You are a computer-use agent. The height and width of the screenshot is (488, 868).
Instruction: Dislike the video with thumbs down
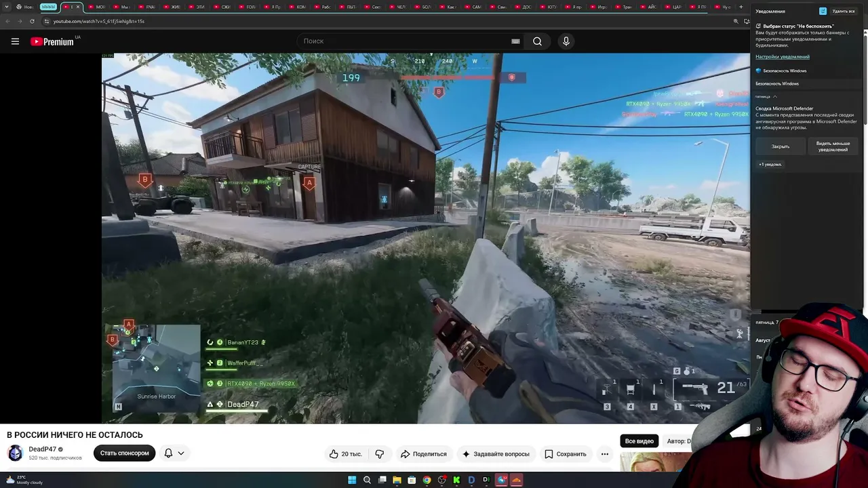click(380, 454)
